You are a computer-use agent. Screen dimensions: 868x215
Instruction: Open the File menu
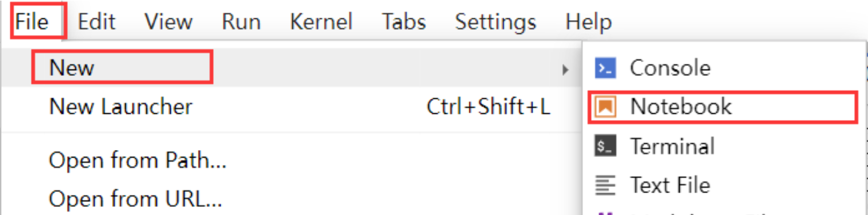32,22
